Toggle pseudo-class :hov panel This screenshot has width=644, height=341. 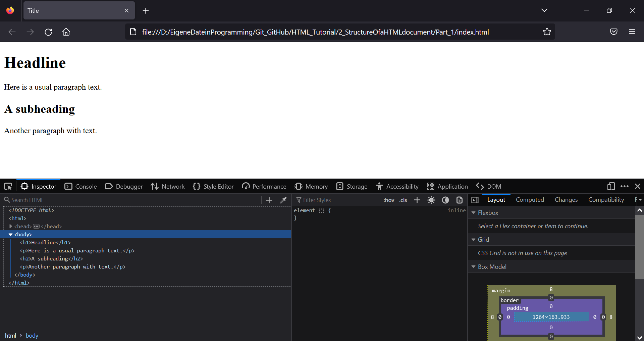click(x=389, y=200)
